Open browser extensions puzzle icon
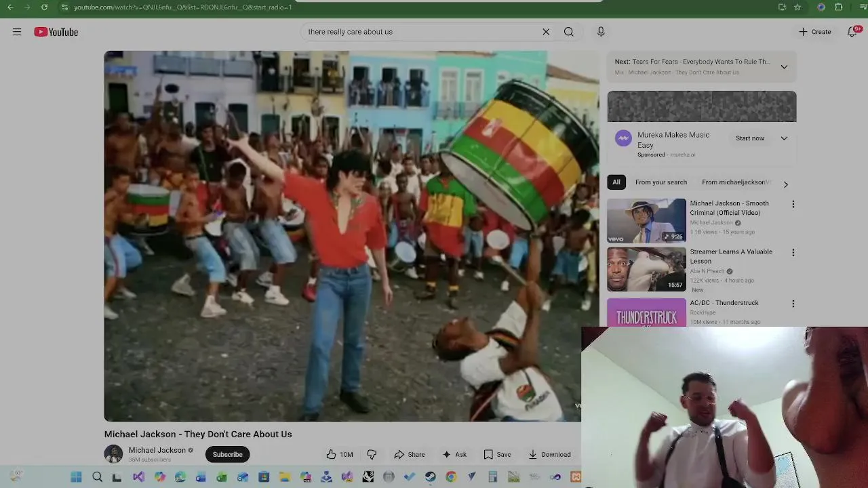This screenshot has width=868, height=488. [x=838, y=7]
